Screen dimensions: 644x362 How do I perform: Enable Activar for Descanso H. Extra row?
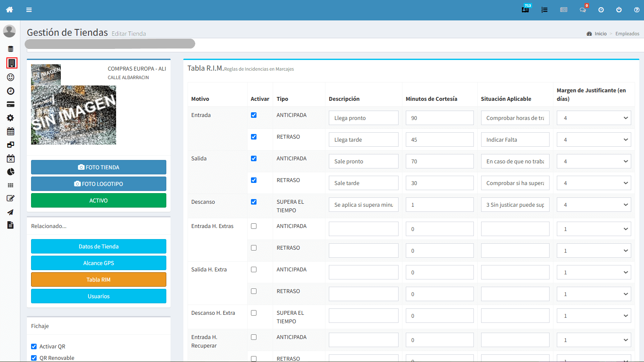254,313
